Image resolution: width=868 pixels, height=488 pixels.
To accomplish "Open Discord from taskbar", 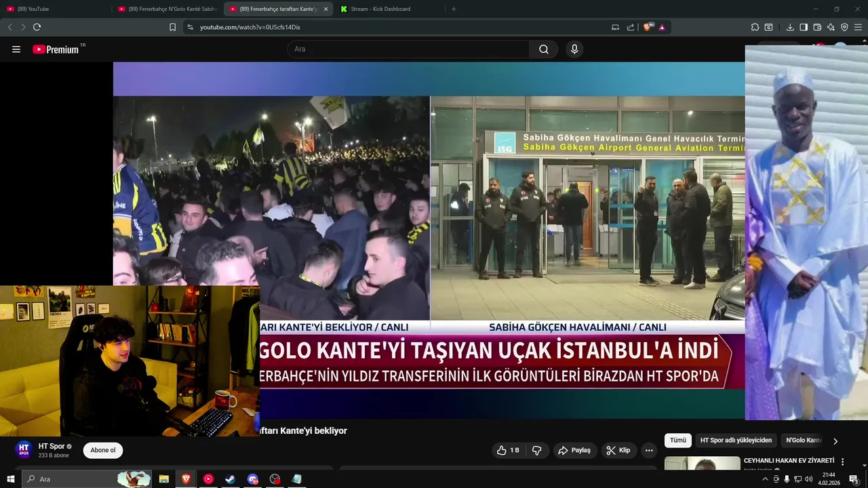I will pyautogui.click(x=253, y=479).
